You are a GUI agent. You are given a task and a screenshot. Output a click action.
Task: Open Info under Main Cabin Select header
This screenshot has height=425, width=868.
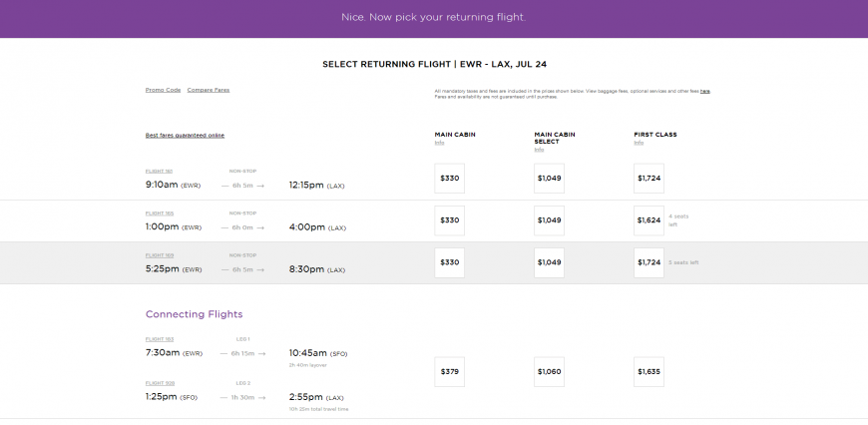pyautogui.click(x=539, y=150)
